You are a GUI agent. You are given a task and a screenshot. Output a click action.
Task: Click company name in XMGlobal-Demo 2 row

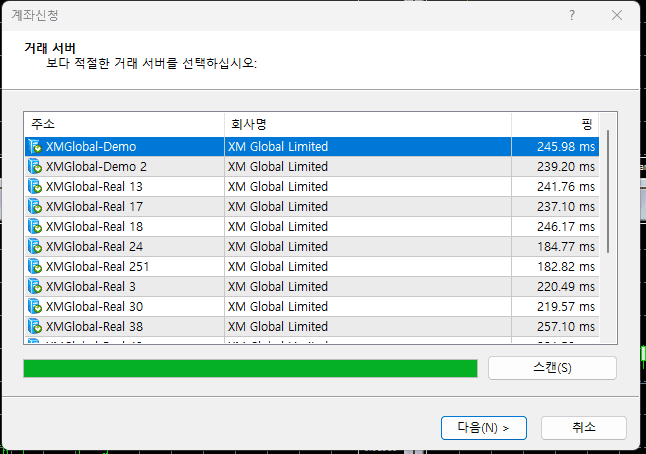coord(278,166)
